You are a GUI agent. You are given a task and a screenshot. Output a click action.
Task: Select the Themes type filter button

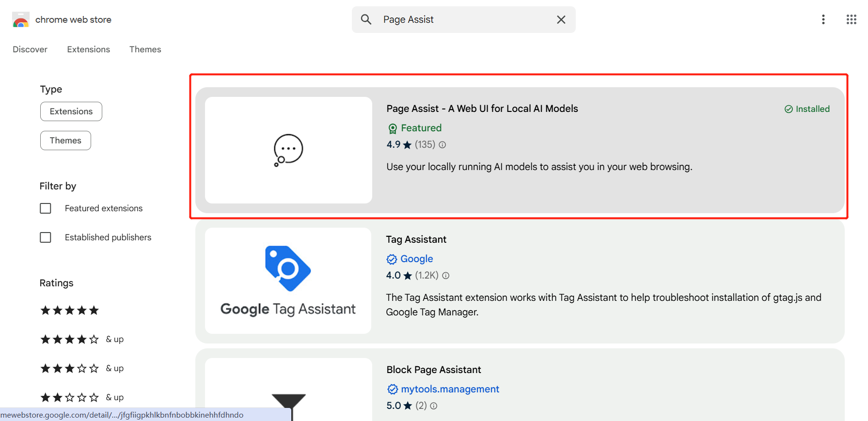point(65,140)
